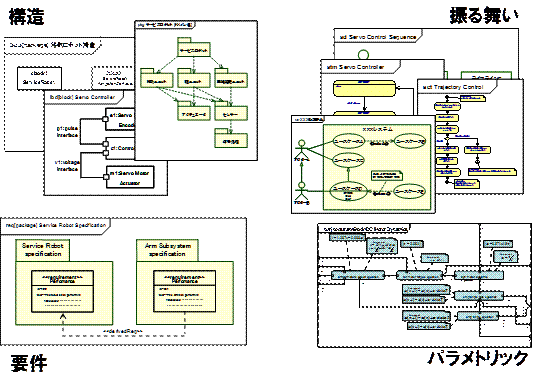Select the act Trajectory Control diagram title
538x378 pixels.
[453, 87]
